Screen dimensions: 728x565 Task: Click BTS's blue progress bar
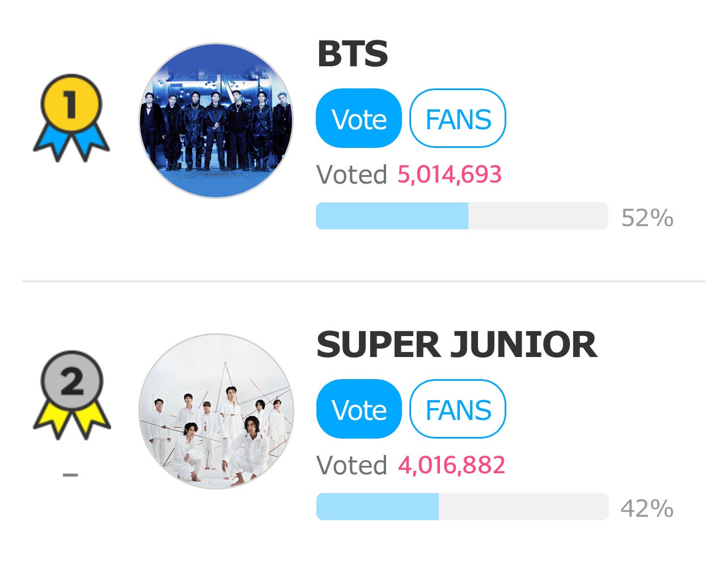(x=391, y=216)
